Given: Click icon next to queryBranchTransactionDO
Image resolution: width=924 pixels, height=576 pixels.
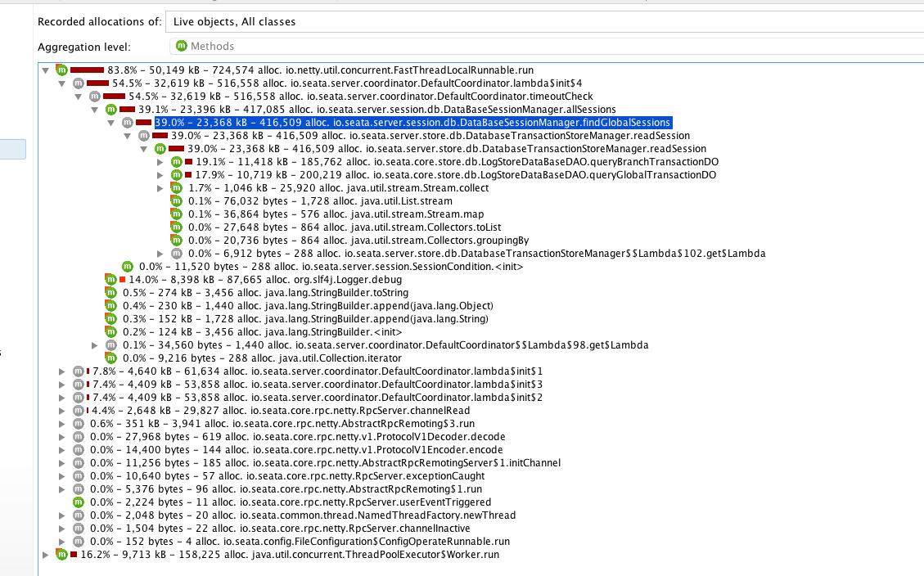Looking at the screenshot, I should pyautogui.click(x=176, y=162).
